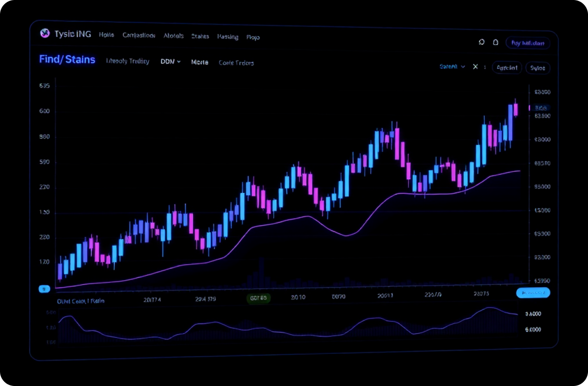The image size is (588, 386).
Task: Click the green GDT 86 badge on the timeline
Action: tap(259, 298)
